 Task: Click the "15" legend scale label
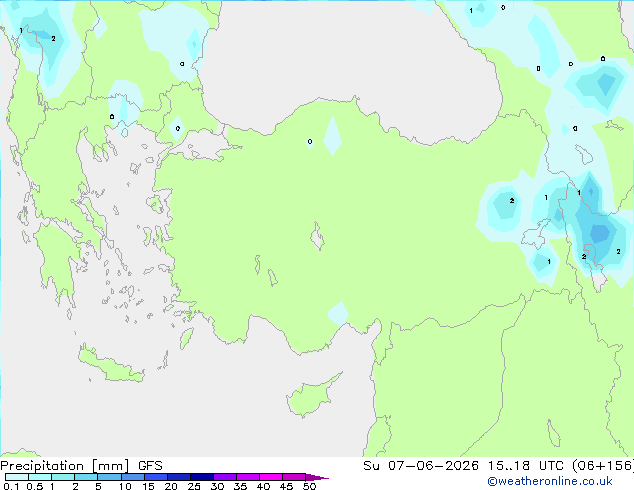(x=148, y=486)
